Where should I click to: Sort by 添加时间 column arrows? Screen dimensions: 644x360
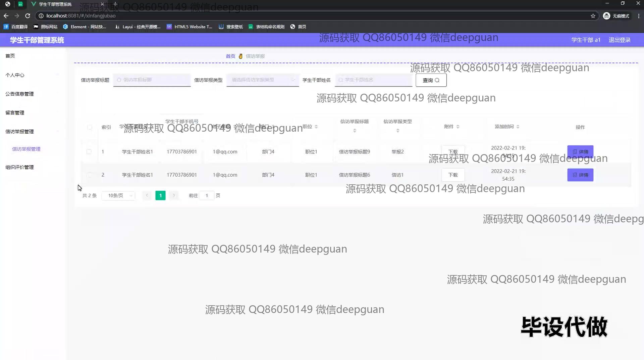tap(518, 127)
